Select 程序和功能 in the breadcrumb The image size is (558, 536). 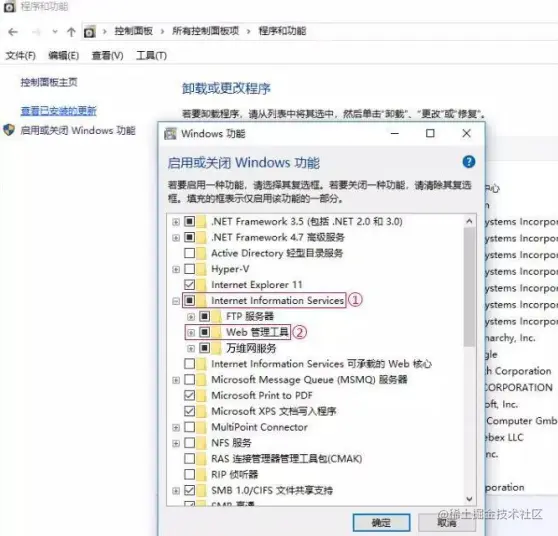[x=282, y=31]
